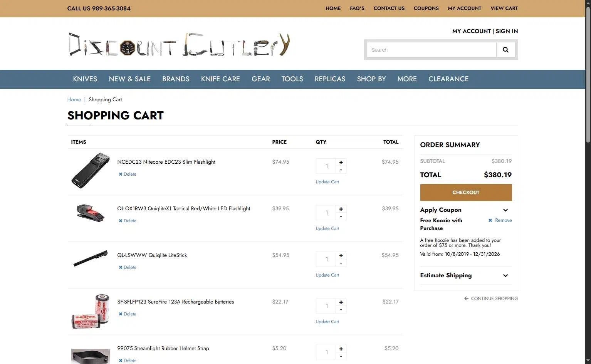Update Cart for Quiqlite LiteStick
Image resolution: width=591 pixels, height=364 pixels.
[327, 275]
